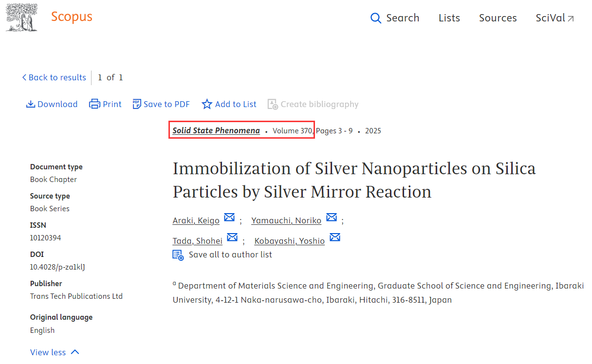The width and height of the screenshot is (592, 364).
Task: Open the Lists menu item
Action: (x=449, y=18)
